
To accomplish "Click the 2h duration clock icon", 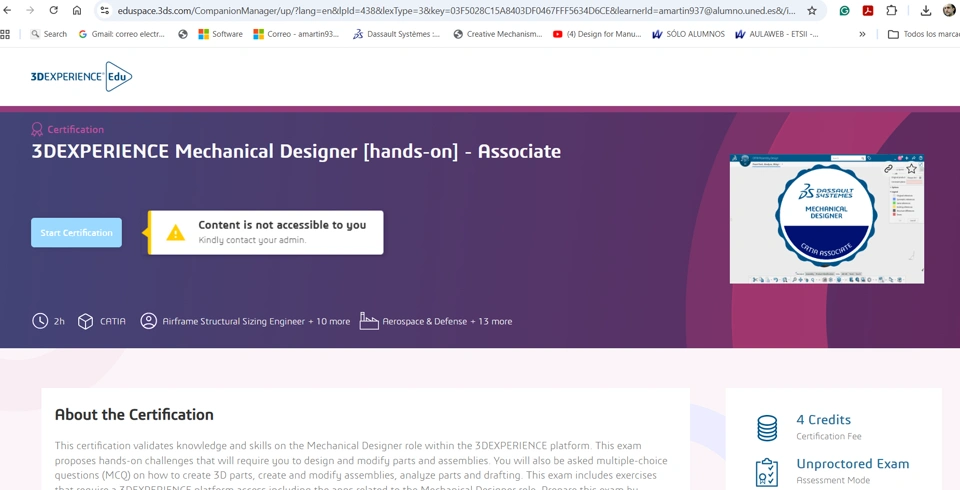I will pyautogui.click(x=40, y=321).
